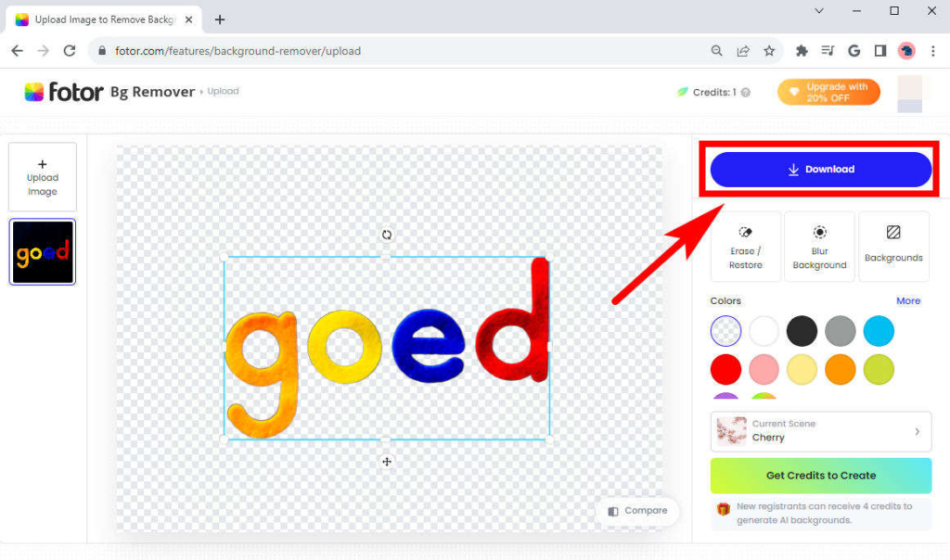This screenshot has width=950, height=560.
Task: Select the goed image thumbnail in sidebar
Action: (x=42, y=251)
